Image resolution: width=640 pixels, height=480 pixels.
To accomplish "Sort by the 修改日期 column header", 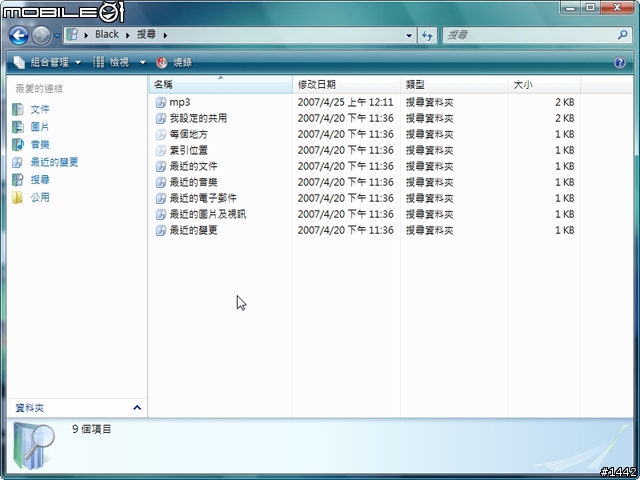I will [346, 85].
